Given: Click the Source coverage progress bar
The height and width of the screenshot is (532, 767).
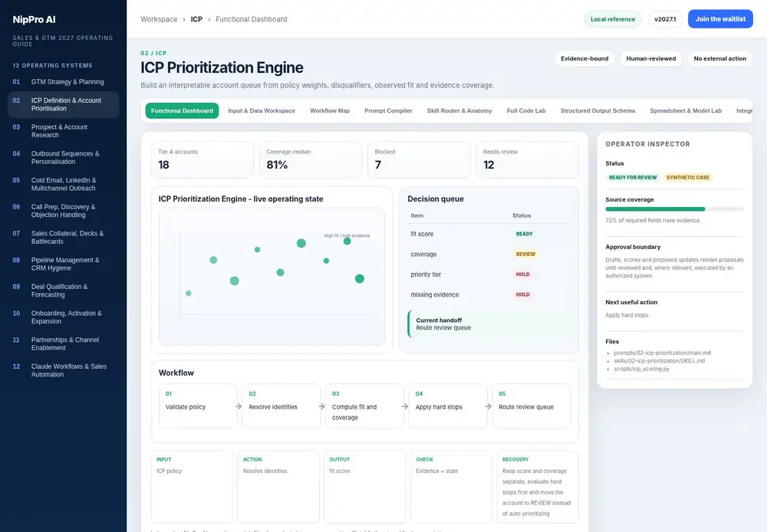Looking at the screenshot, I should pos(674,209).
